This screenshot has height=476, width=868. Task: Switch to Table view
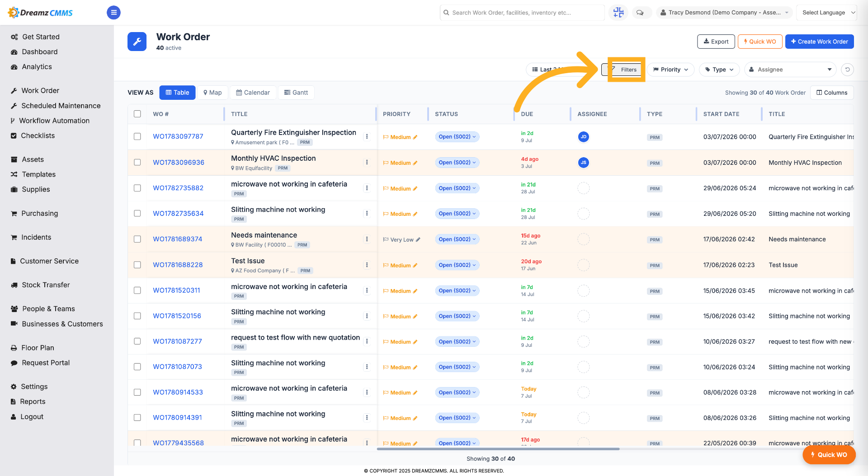click(177, 93)
